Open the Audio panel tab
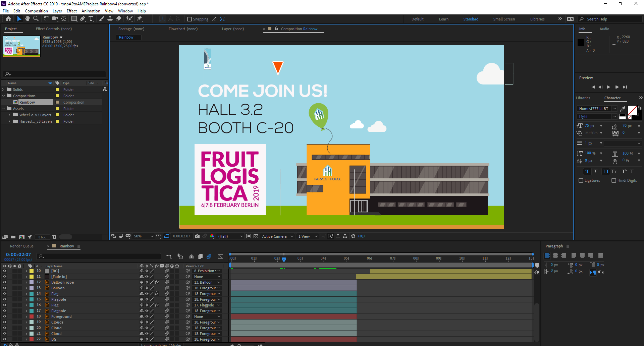The height and width of the screenshot is (346, 644). 604,29
